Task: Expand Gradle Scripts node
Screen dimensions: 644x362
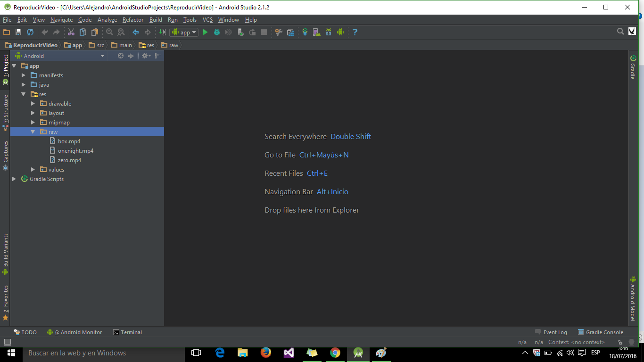Action: coord(14,179)
